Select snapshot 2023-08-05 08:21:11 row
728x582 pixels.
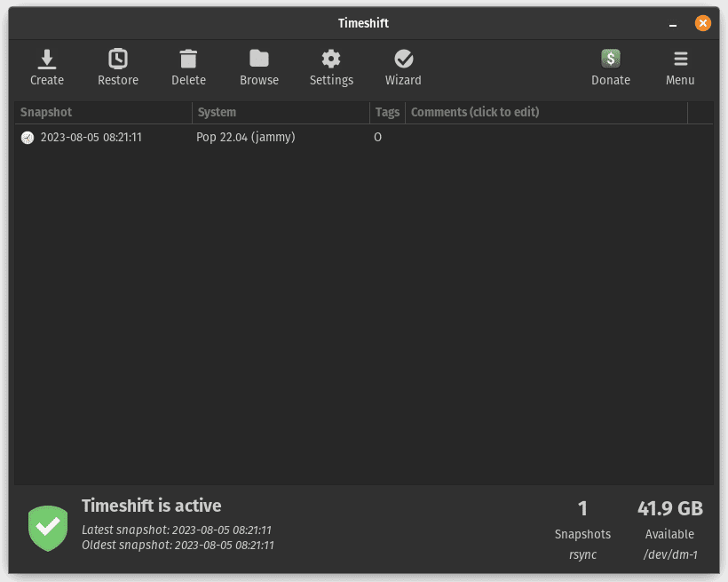click(364, 137)
